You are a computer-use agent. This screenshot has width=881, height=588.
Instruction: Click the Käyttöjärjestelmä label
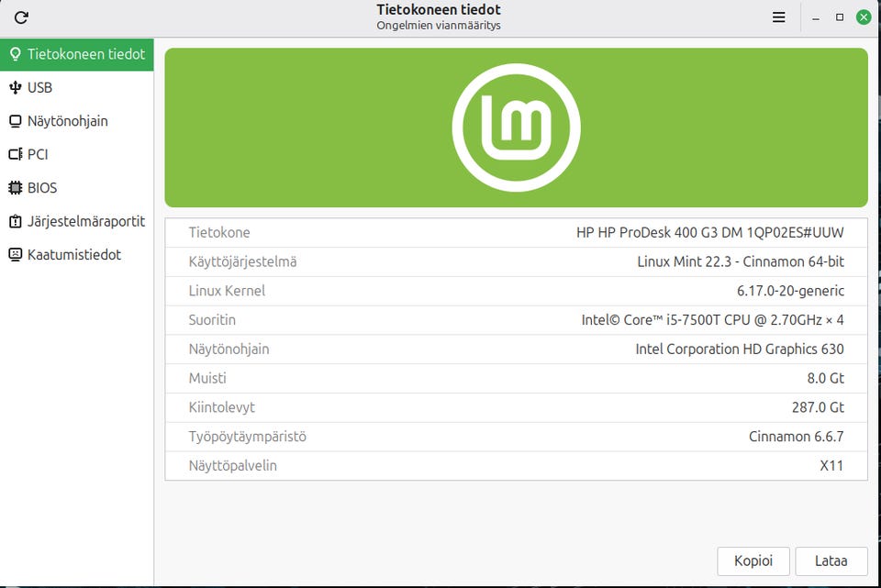[242, 261]
